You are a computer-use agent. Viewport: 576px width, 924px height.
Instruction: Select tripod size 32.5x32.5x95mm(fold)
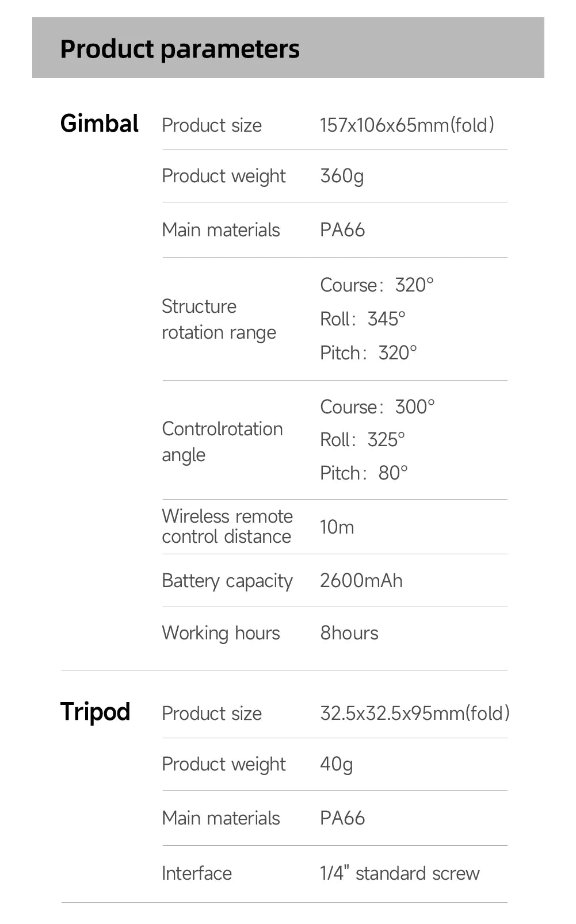[x=414, y=713]
